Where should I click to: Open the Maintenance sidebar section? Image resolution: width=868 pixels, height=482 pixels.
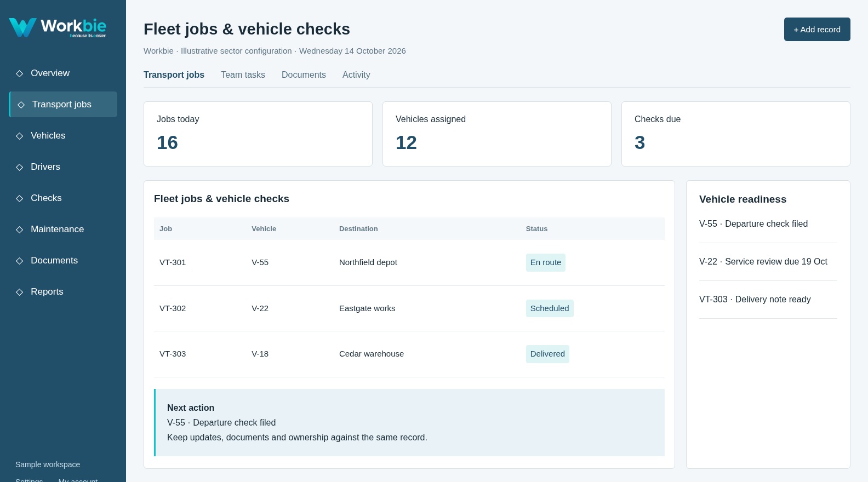pos(63,229)
